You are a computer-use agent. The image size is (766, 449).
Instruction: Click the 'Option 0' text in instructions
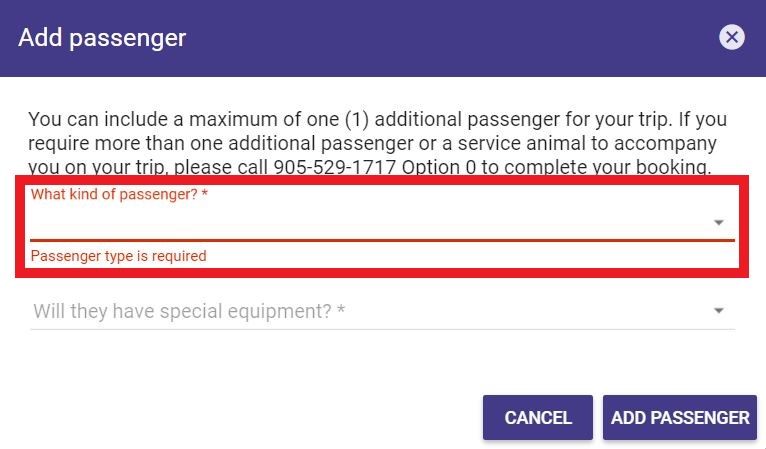pyautogui.click(x=438, y=167)
